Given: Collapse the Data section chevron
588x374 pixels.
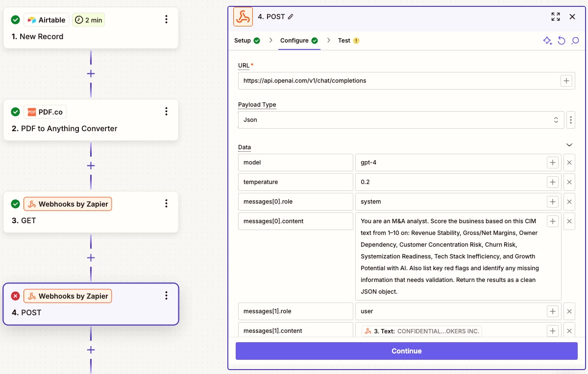Looking at the screenshot, I should [569, 145].
